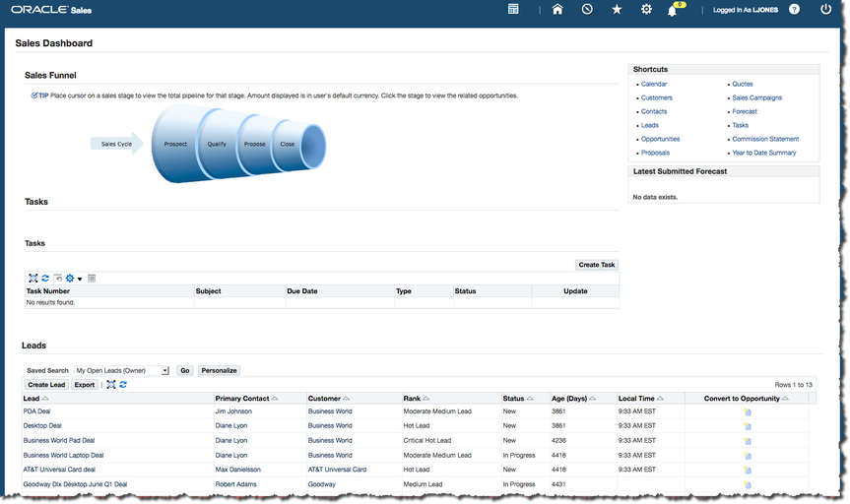This screenshot has height=504, width=850.
Task: Open the Contacts shortcut
Action: [654, 111]
